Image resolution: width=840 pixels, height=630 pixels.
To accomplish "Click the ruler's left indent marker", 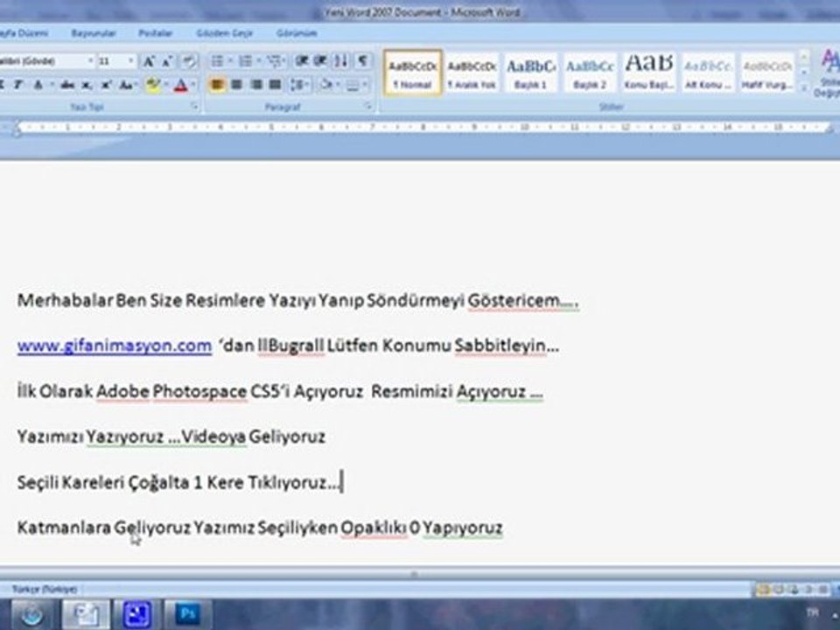I will pyautogui.click(x=16, y=129).
